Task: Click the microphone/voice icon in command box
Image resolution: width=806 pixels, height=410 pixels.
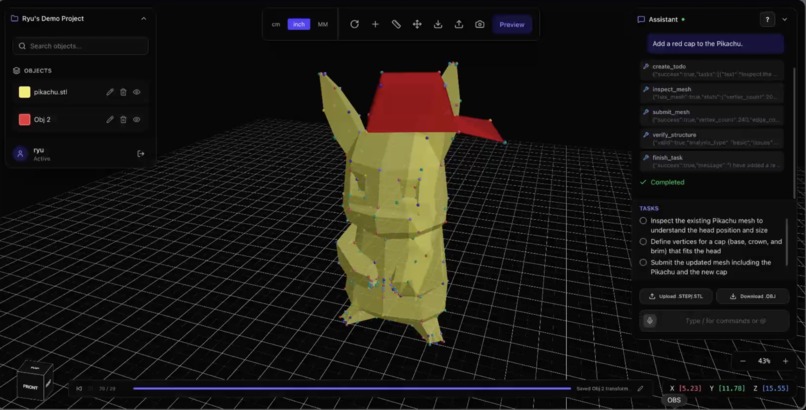Action: click(650, 321)
